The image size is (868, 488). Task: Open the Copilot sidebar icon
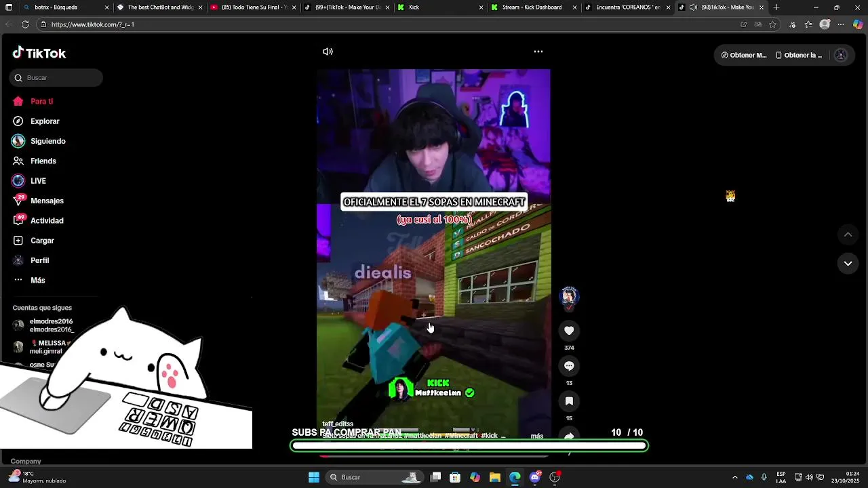pyautogui.click(x=858, y=24)
